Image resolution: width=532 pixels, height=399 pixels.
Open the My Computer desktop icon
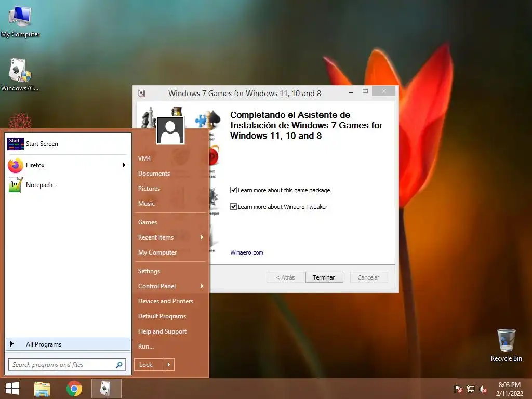pyautogui.click(x=20, y=21)
